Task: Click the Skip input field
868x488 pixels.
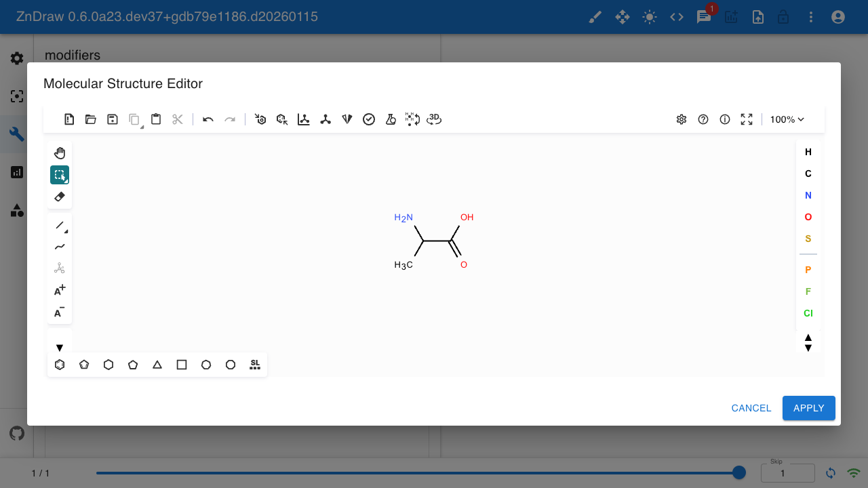Action: [x=788, y=472]
